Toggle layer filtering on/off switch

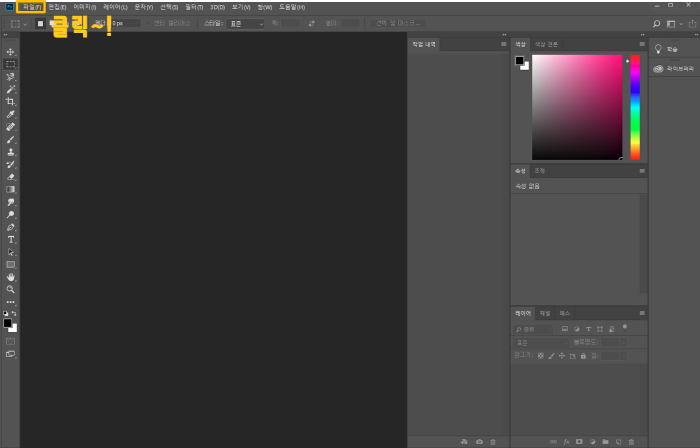(x=625, y=327)
